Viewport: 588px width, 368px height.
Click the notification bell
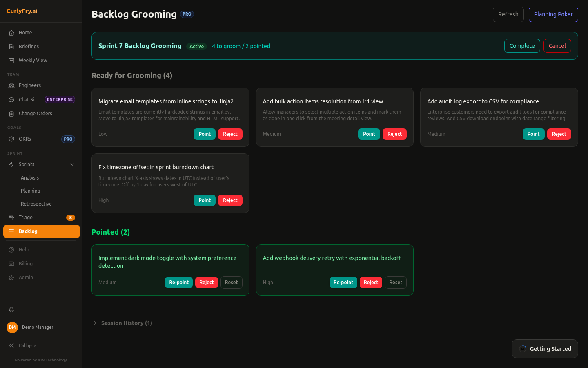11,310
